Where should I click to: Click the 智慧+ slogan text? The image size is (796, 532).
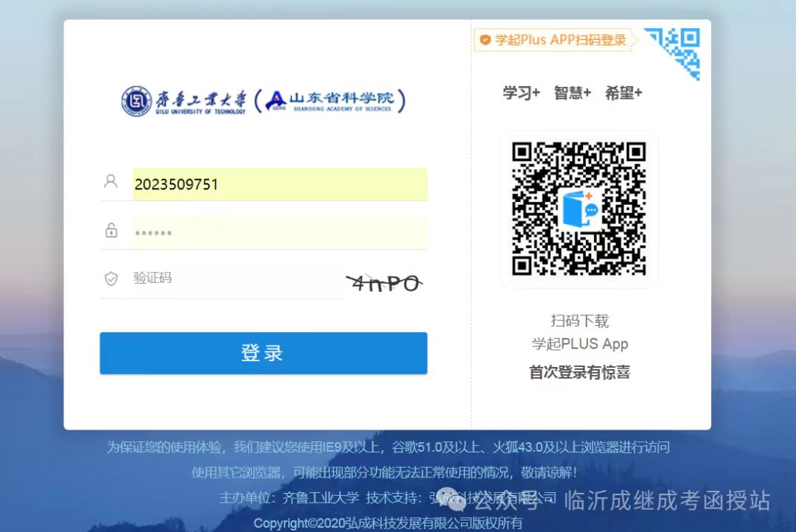pos(573,94)
